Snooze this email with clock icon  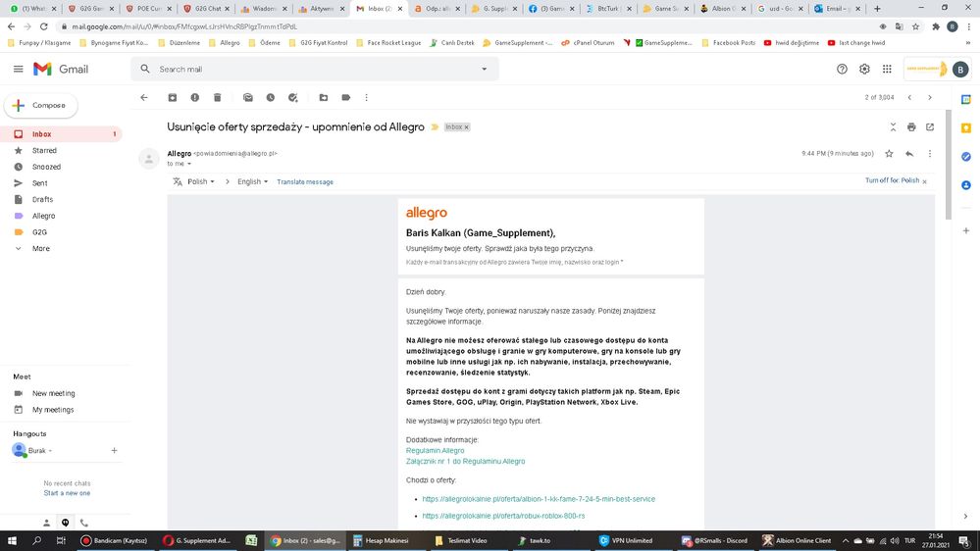pos(271,97)
